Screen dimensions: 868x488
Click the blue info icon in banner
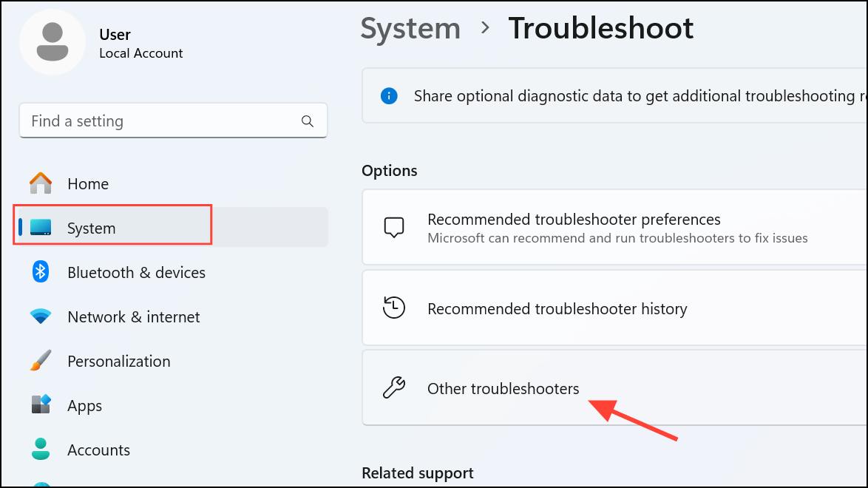389,95
